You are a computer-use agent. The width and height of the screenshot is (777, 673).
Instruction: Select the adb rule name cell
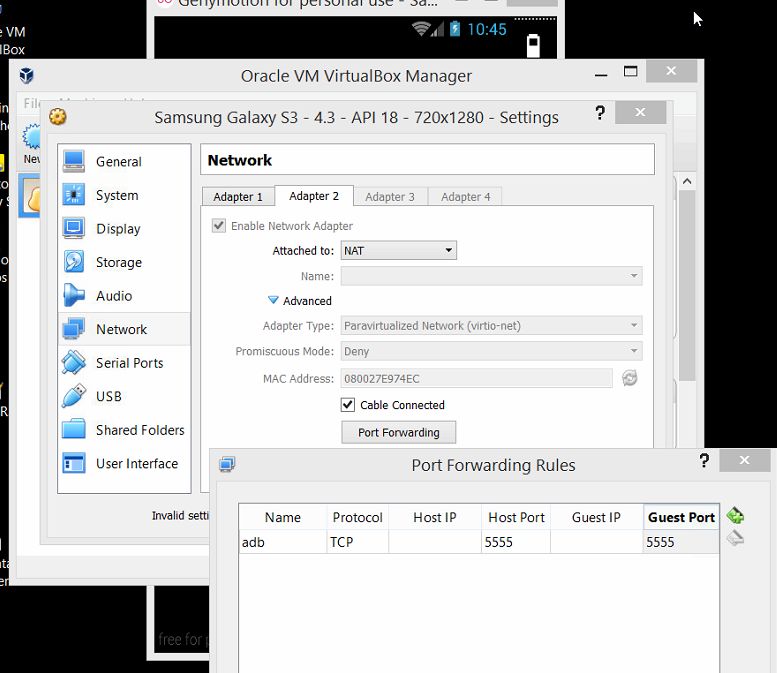coord(282,542)
